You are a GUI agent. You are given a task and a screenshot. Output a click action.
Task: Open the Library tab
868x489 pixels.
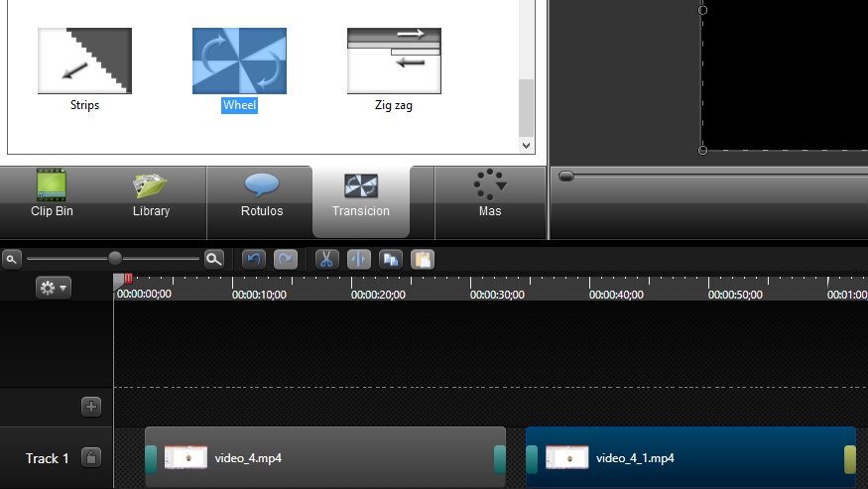tap(151, 194)
